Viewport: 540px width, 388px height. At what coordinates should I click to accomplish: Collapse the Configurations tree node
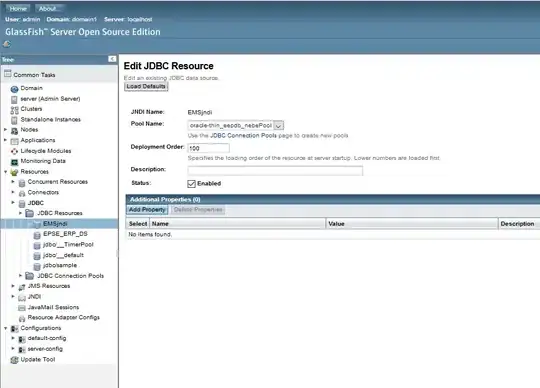(x=6, y=328)
